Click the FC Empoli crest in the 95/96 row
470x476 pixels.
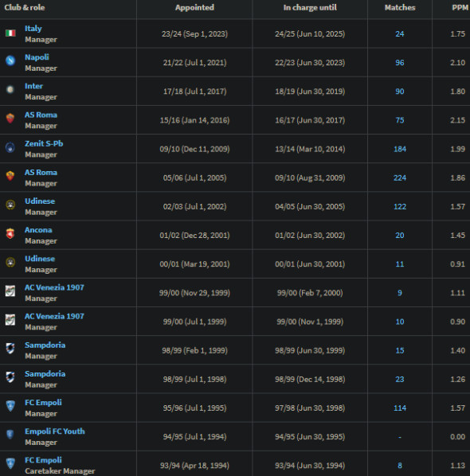pos(10,406)
